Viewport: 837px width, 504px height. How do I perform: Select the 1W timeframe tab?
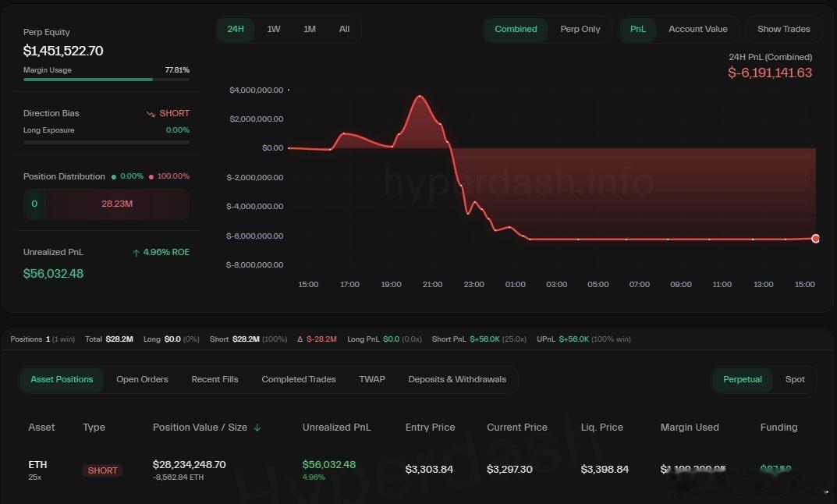click(274, 29)
